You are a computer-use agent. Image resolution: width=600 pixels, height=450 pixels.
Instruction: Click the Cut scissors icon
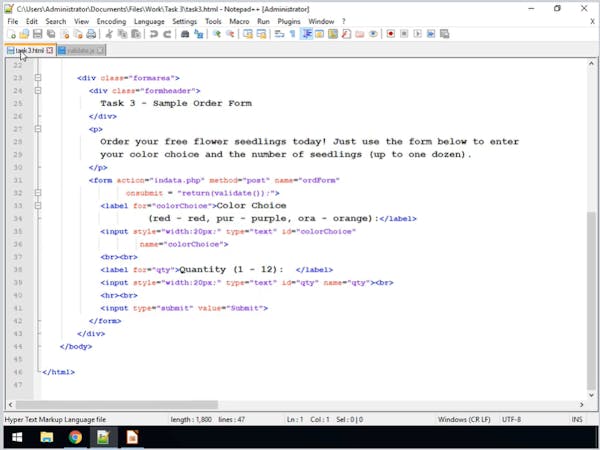(109, 34)
